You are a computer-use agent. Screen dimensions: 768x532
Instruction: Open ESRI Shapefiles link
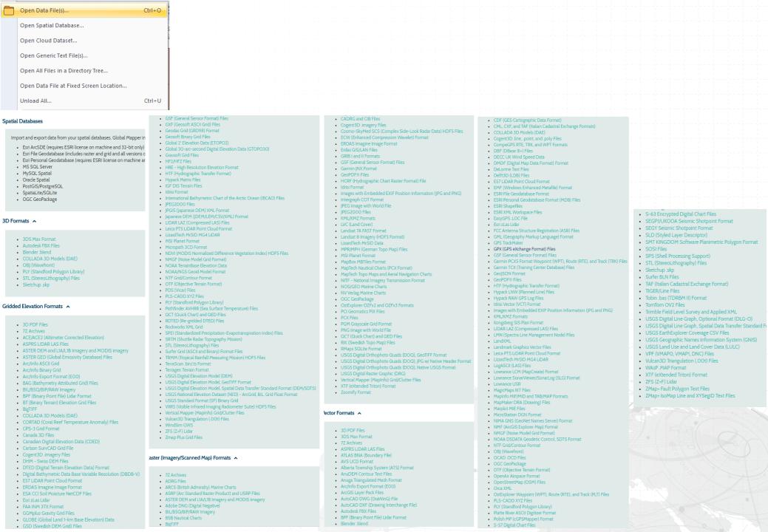(x=508, y=206)
